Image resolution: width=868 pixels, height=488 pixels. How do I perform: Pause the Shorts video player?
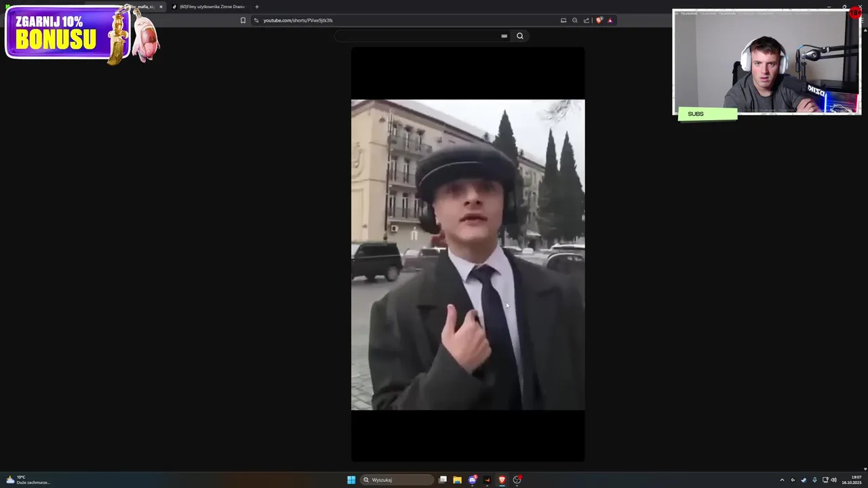pyautogui.click(x=468, y=254)
